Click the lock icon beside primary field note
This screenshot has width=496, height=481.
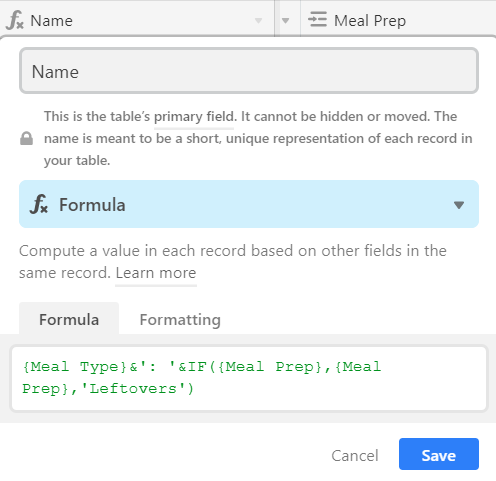tap(27, 139)
